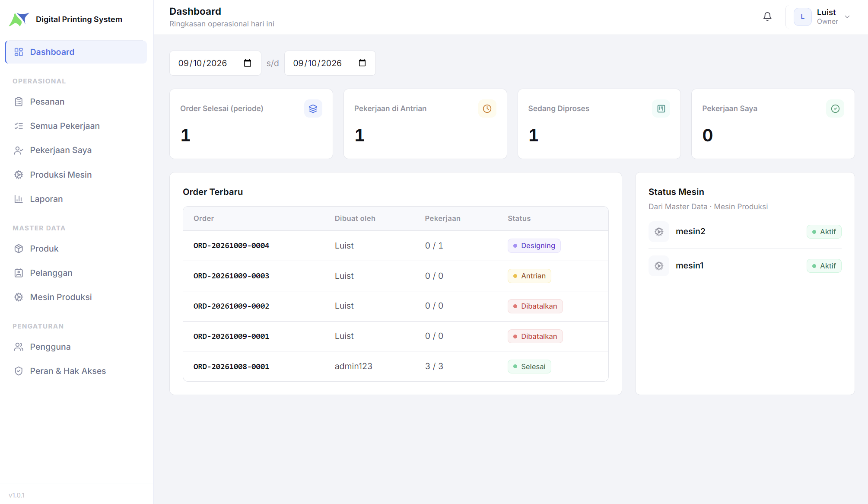The height and width of the screenshot is (504, 868).
Task: Open order ORD-20261008-0001
Action: pyautogui.click(x=231, y=367)
